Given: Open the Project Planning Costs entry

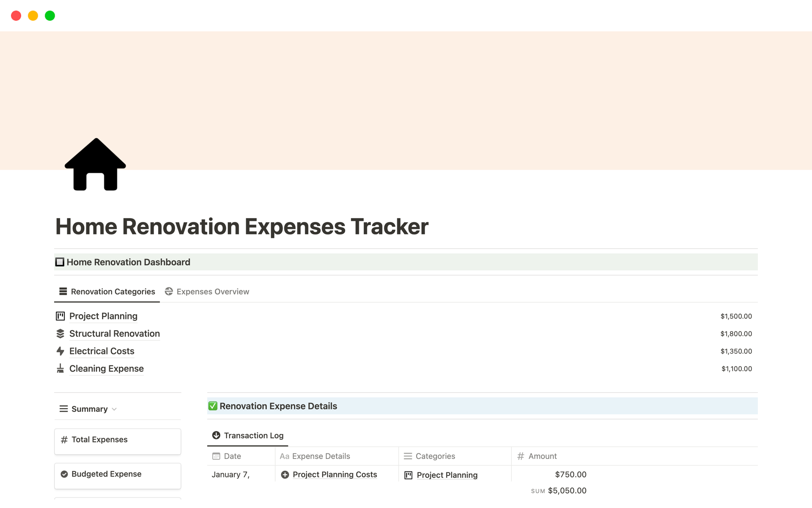Looking at the screenshot, I should tap(335, 475).
